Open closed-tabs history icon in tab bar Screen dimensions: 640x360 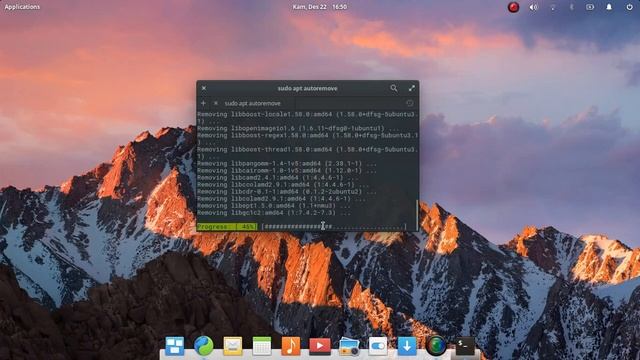click(x=409, y=103)
